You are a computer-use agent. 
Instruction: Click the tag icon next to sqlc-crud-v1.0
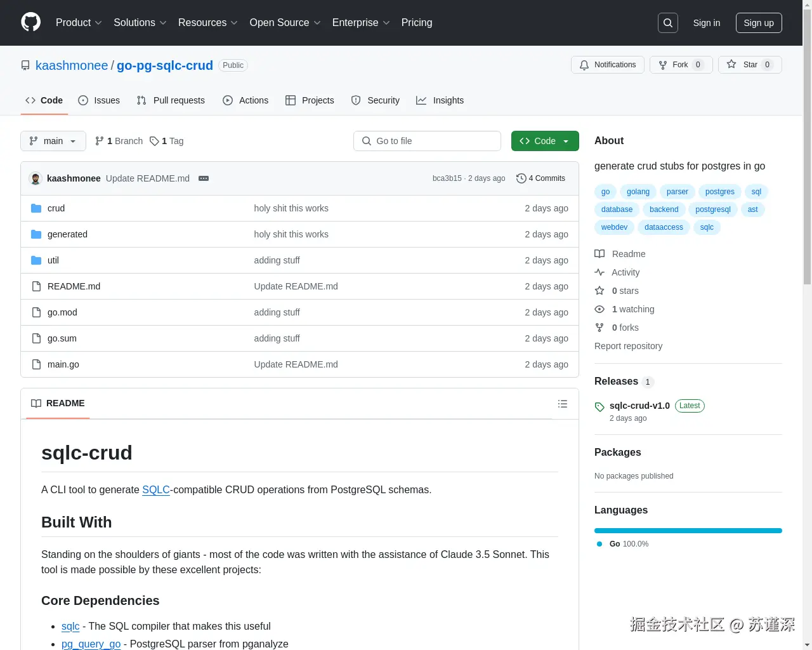(599, 406)
